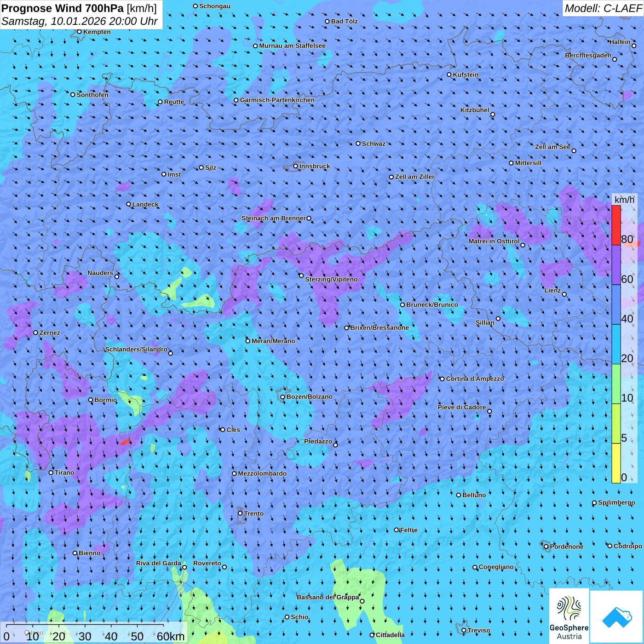Image resolution: width=644 pixels, height=644 pixels.
Task: Click the 'Conegliano' label
Action: (496, 567)
